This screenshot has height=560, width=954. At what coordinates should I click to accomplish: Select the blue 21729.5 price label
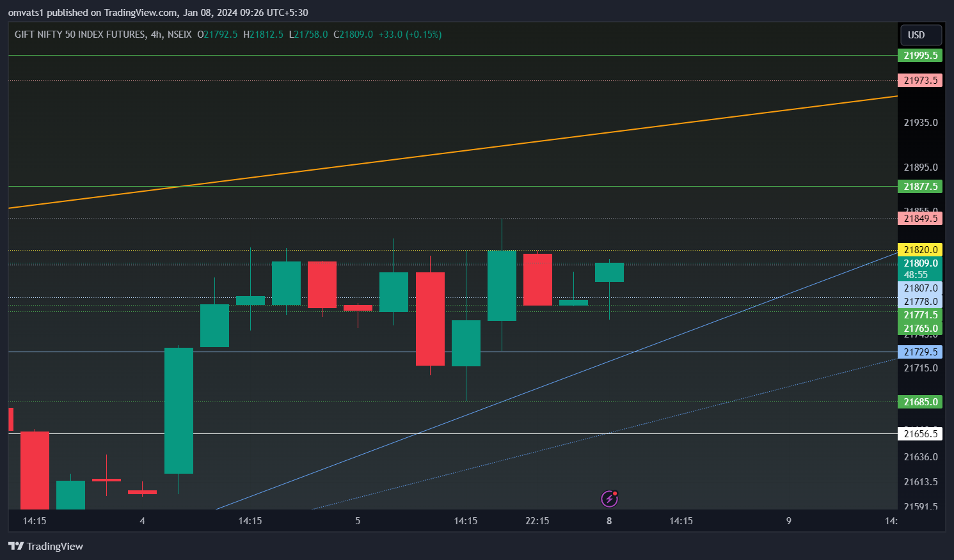(920, 352)
